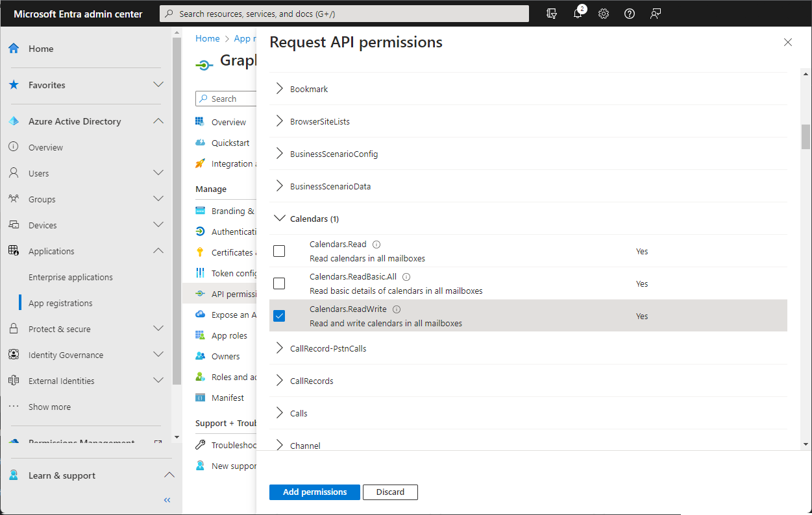Click Show more in sidebar
The height and width of the screenshot is (515, 812).
point(49,407)
